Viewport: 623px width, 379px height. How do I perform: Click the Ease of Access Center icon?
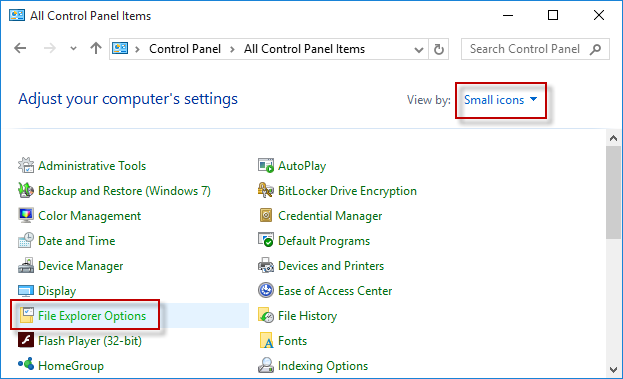point(266,290)
